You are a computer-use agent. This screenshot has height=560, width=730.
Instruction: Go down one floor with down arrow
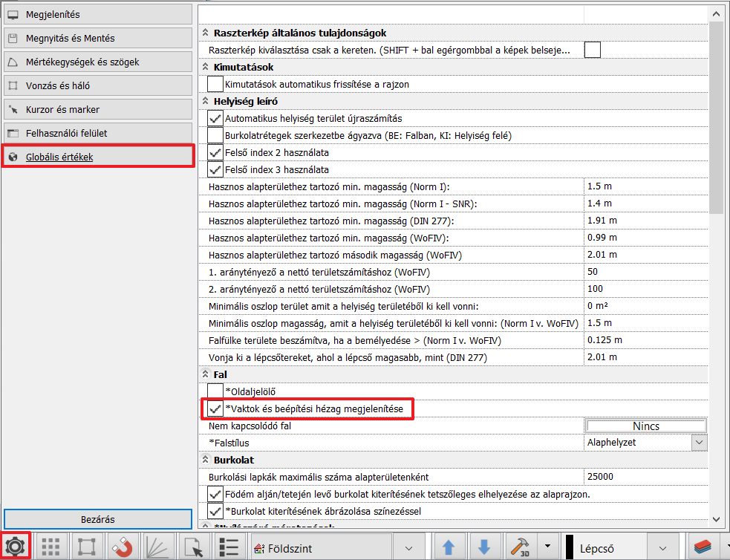pyautogui.click(x=484, y=547)
